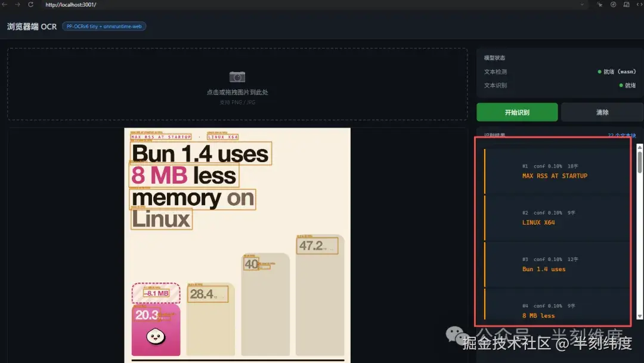Click the 支持 PNG / JPG hint
644x363 pixels.
pyautogui.click(x=237, y=103)
